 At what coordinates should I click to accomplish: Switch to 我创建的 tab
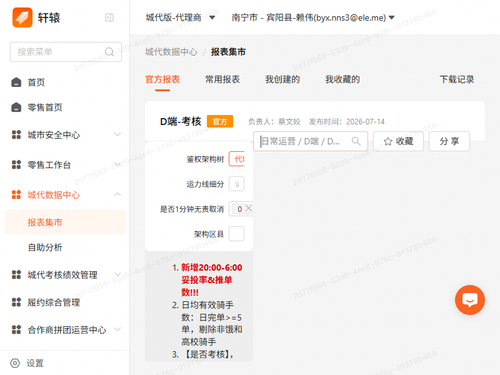click(282, 79)
